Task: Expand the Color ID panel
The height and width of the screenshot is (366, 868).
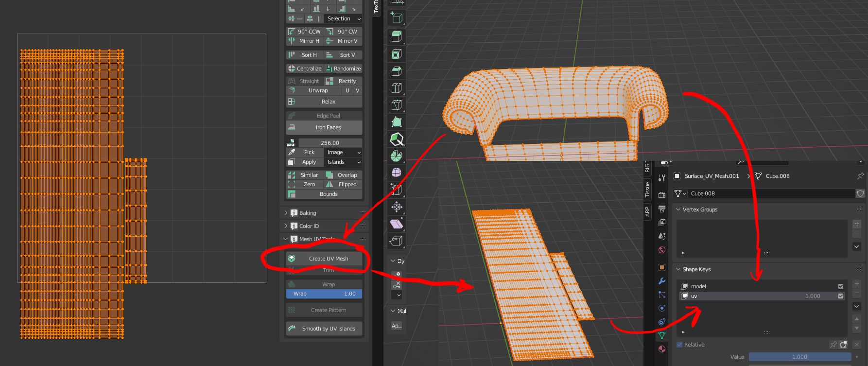Action: [x=309, y=226]
